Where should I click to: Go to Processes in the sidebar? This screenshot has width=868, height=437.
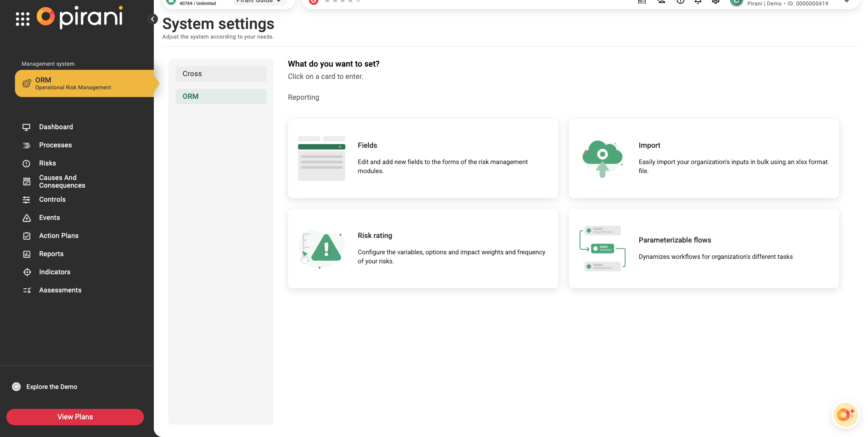coord(55,145)
